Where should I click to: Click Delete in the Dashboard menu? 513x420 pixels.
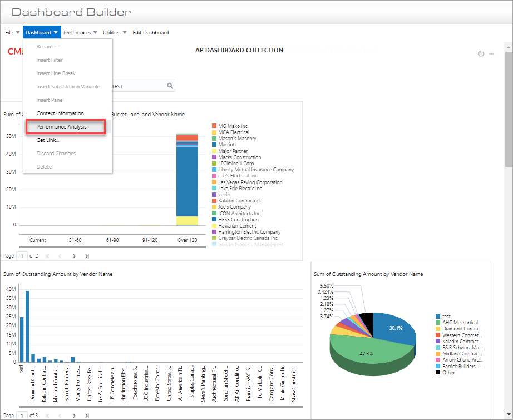pos(44,167)
